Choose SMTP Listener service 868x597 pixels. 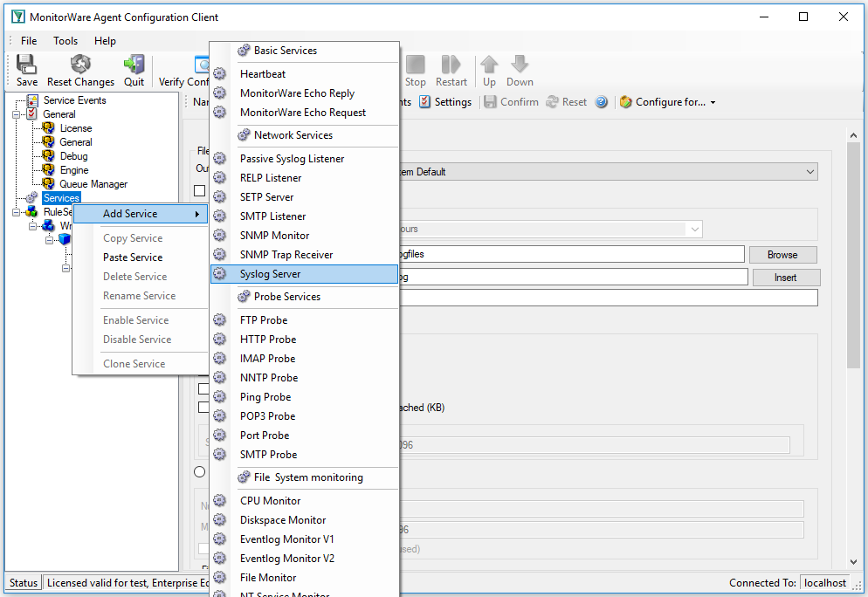click(305, 216)
